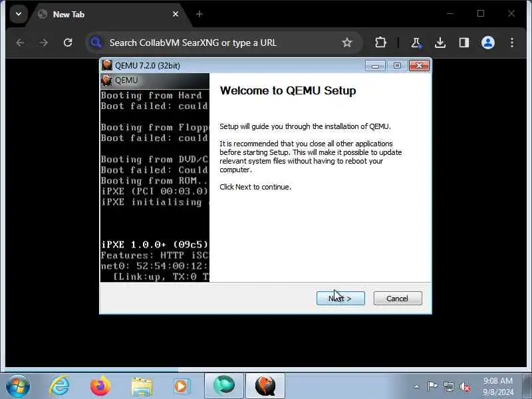This screenshot has width=532, height=399.
Task: Toggle the browser side panel icon
Action: tap(464, 43)
